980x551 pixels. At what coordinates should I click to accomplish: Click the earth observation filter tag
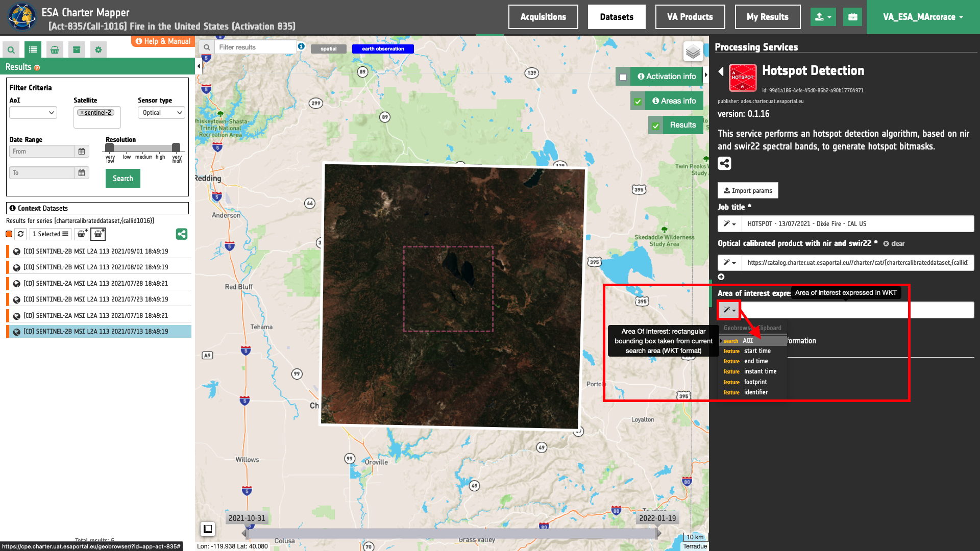point(383,49)
